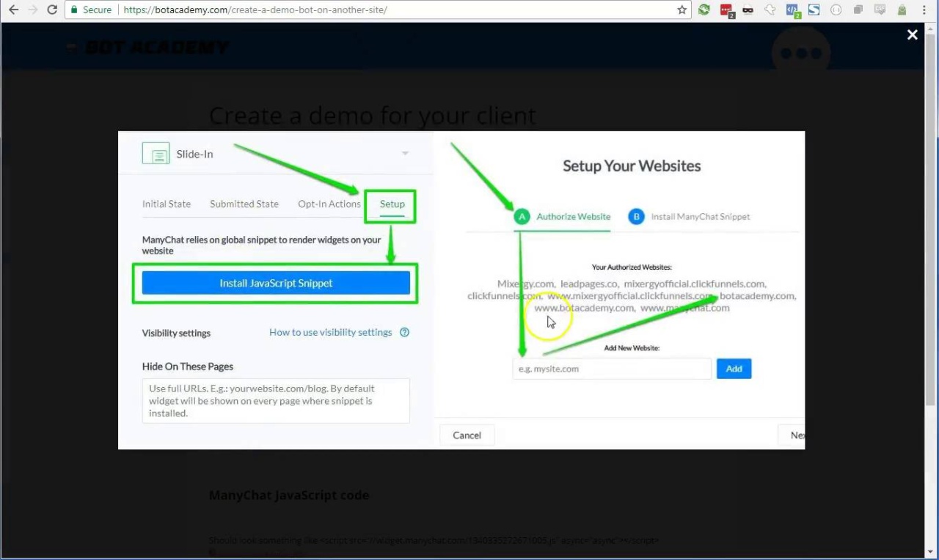This screenshot has width=939, height=560.
Task: Open the Opt-In Actions tab
Action: pyautogui.click(x=329, y=204)
